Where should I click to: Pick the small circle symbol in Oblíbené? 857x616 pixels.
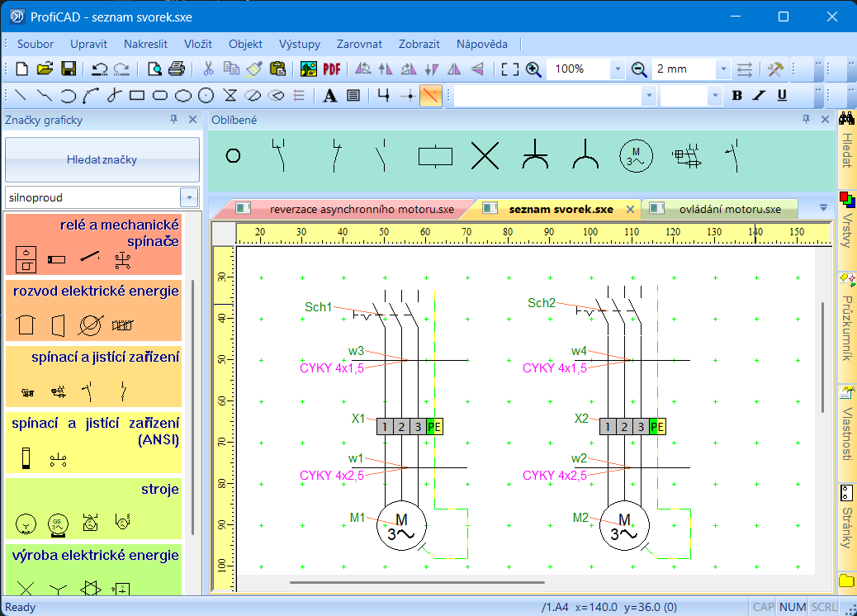click(x=234, y=156)
